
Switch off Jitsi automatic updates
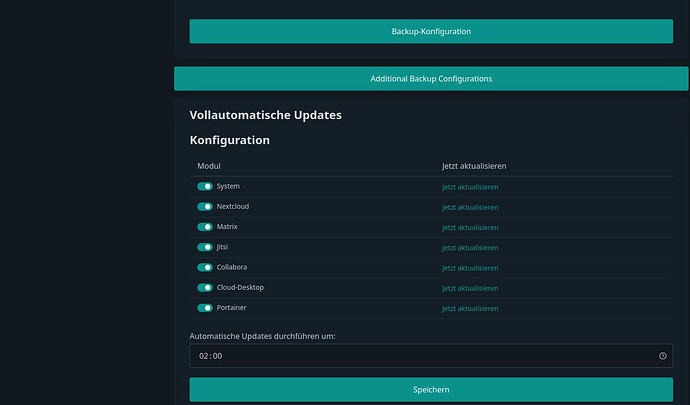pos(205,247)
